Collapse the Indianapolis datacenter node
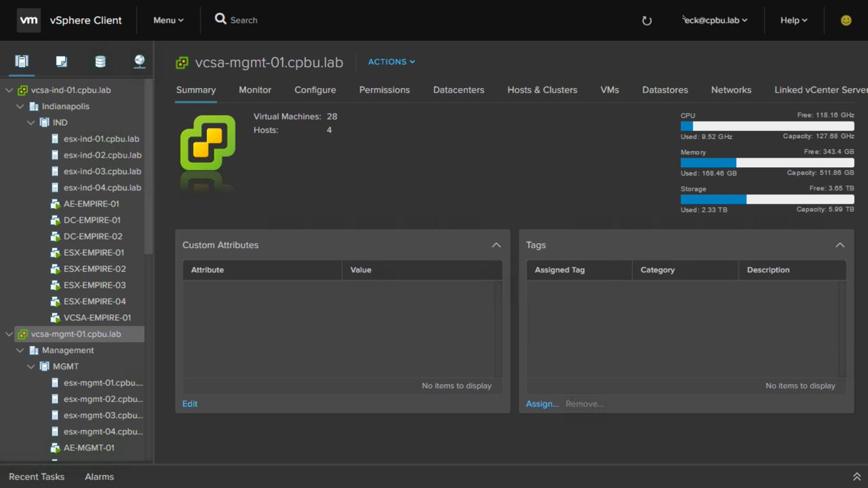The height and width of the screenshot is (488, 868). [20, 106]
